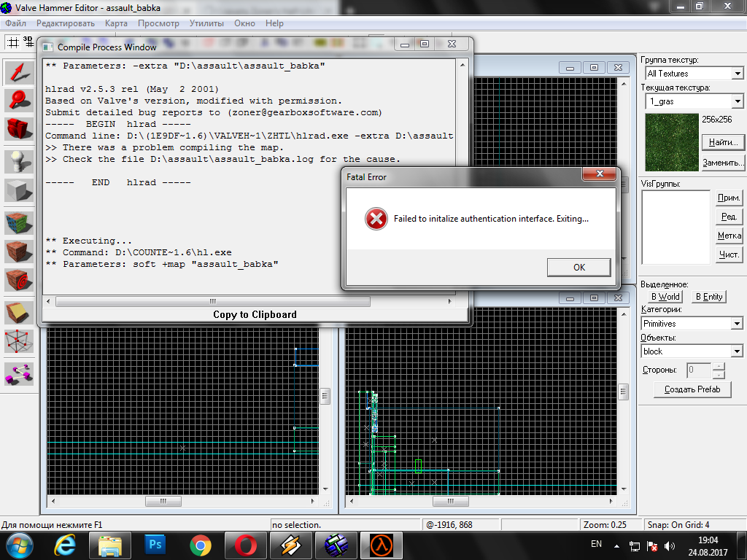Image resolution: width=747 pixels, height=560 pixels.
Task: Toggle the 2D grid display
Action: tap(13, 42)
